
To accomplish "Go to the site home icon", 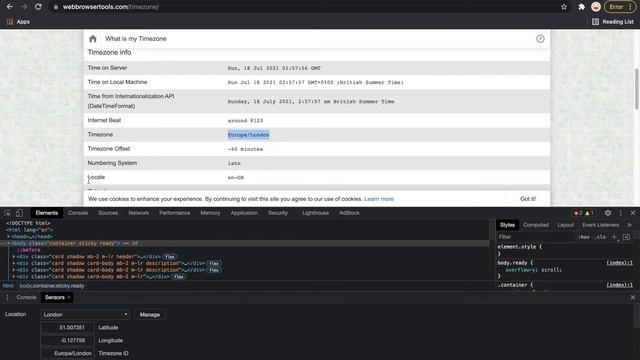I will 93,39.
